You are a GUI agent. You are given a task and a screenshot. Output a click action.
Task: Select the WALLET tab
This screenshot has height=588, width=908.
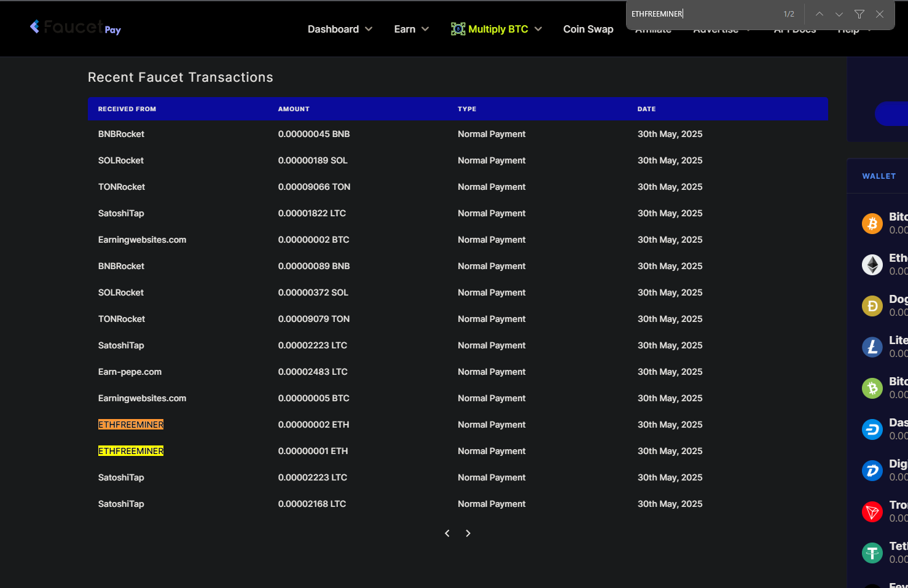879,176
